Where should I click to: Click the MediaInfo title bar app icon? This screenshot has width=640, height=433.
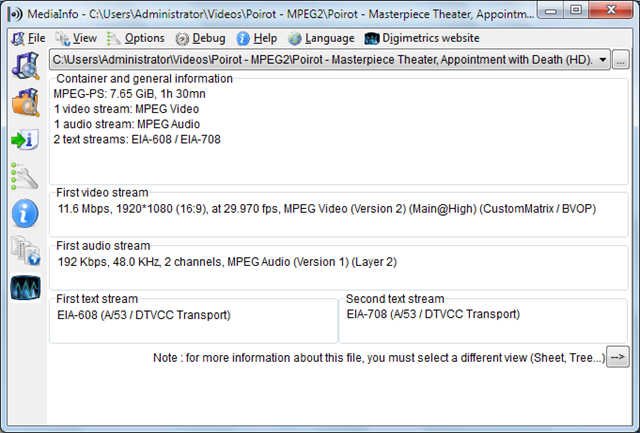(16, 14)
